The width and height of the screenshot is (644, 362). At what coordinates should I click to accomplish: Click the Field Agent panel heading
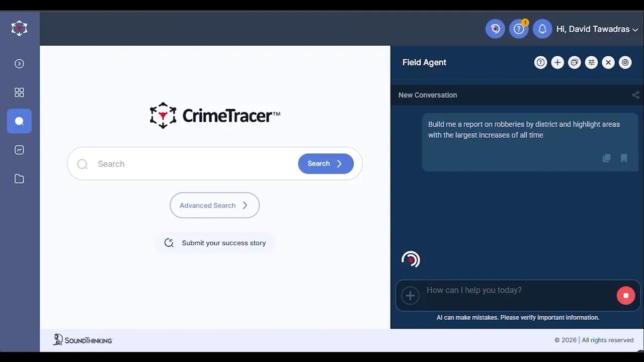pyautogui.click(x=424, y=62)
